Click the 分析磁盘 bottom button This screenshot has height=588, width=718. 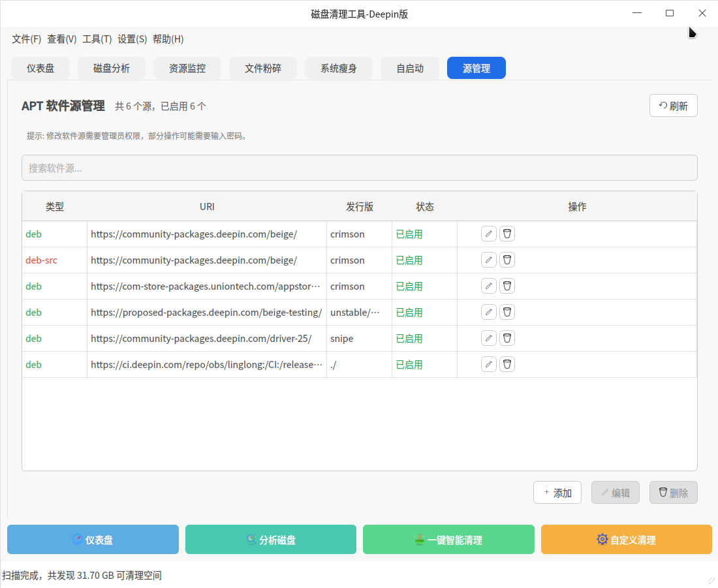(270, 540)
